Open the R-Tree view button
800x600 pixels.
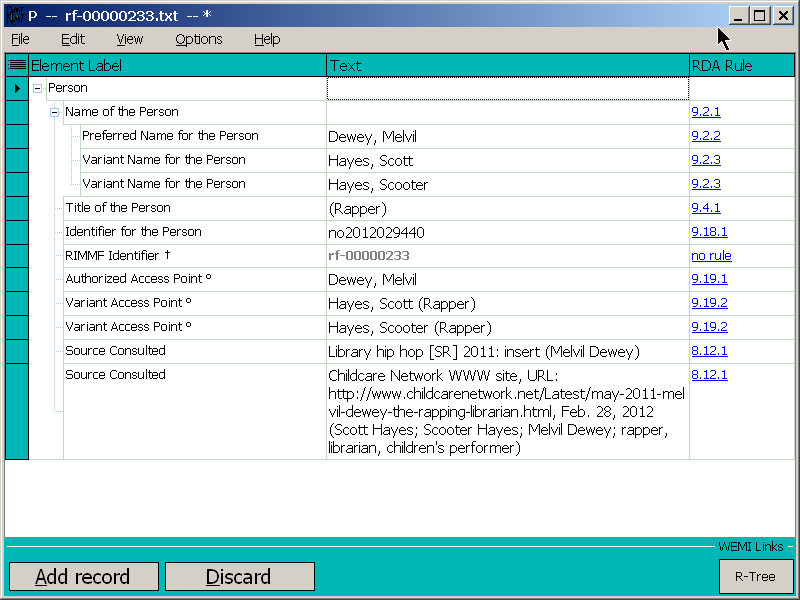756,577
